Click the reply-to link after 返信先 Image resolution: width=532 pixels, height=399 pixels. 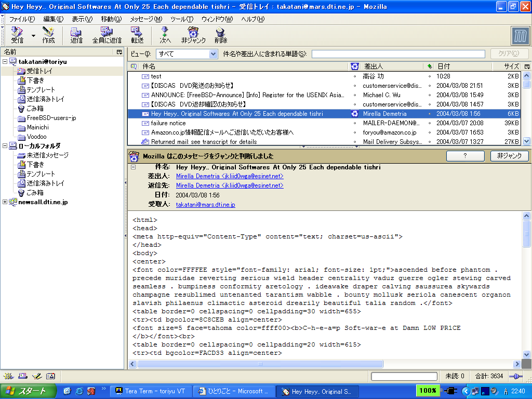230,185
